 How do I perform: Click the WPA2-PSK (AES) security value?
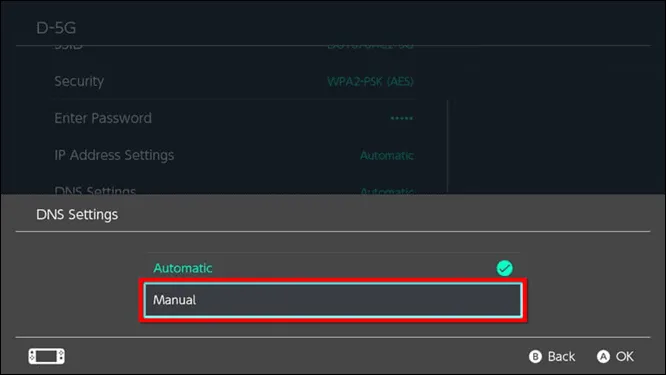tap(370, 81)
